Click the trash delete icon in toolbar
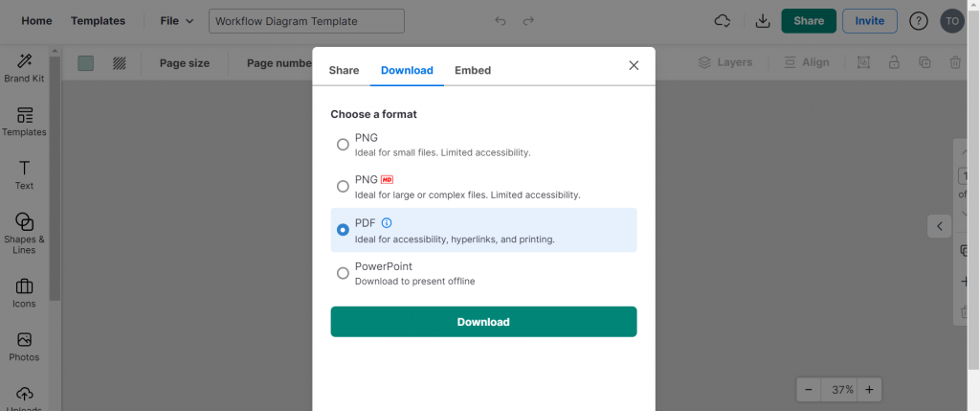 tap(955, 62)
